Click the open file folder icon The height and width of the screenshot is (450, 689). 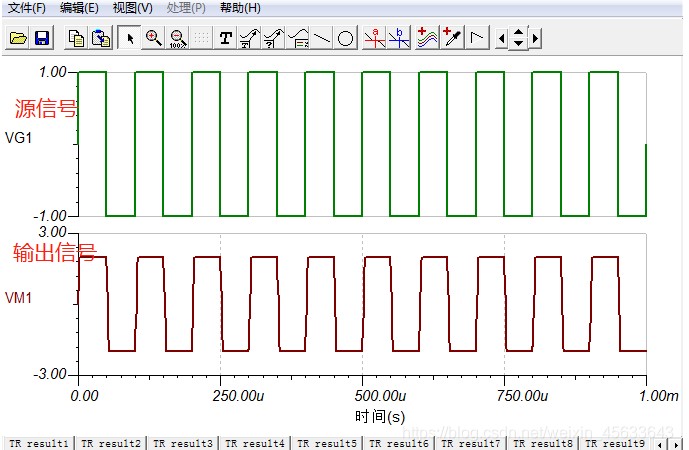tap(18, 38)
